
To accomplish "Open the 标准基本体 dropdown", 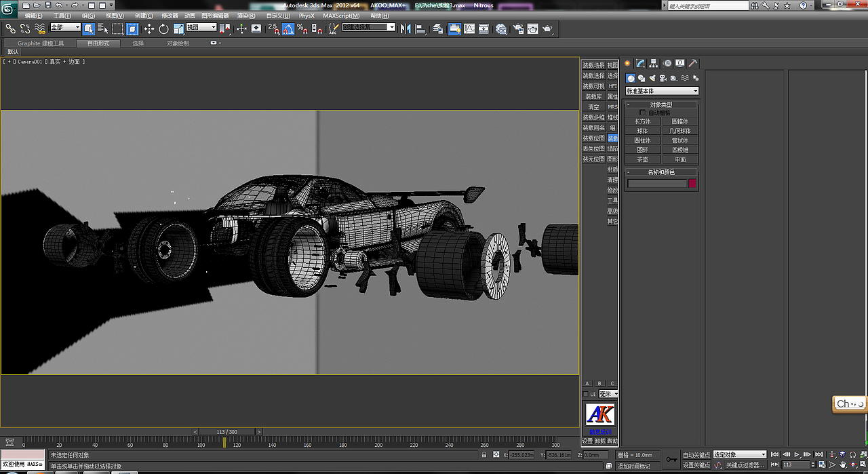I will [x=661, y=91].
